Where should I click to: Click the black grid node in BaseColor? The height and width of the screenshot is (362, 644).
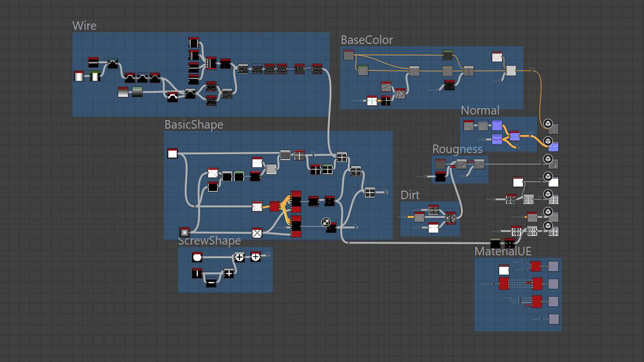(x=450, y=85)
